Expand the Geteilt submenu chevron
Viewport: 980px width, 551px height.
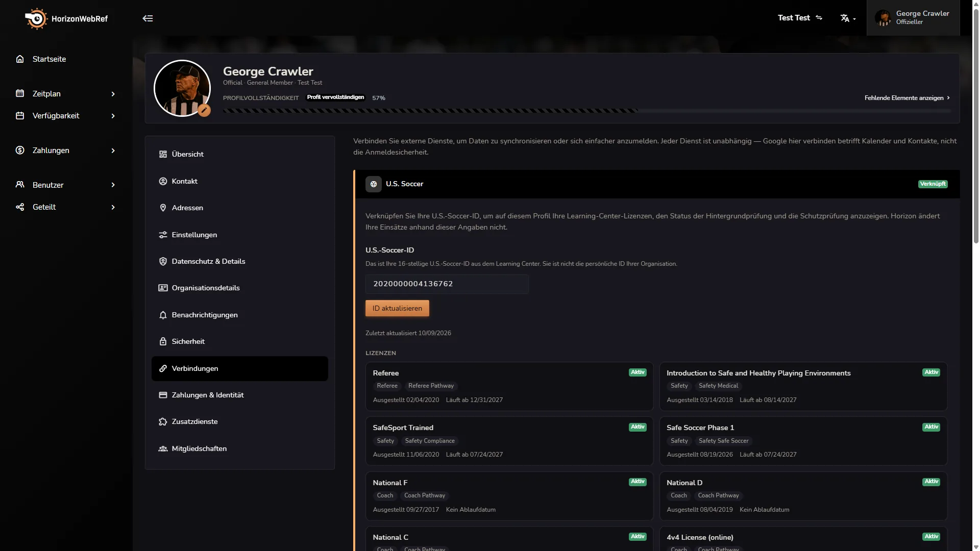[113, 207]
